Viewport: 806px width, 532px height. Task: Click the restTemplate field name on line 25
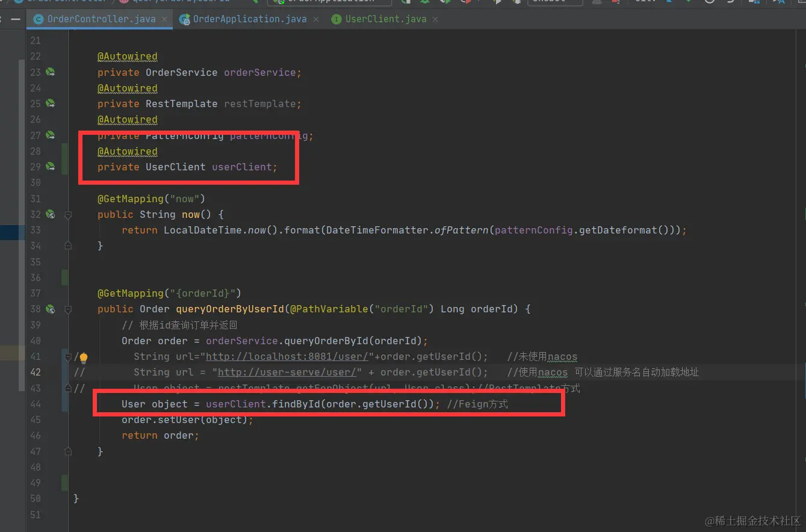point(260,104)
